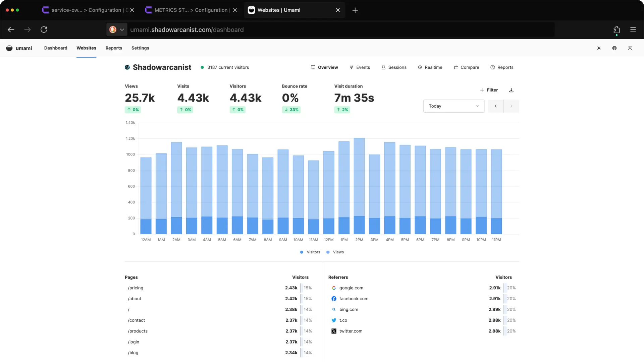This screenshot has width=644, height=362.
Task: Open the /pricing page link
Action: (135, 288)
